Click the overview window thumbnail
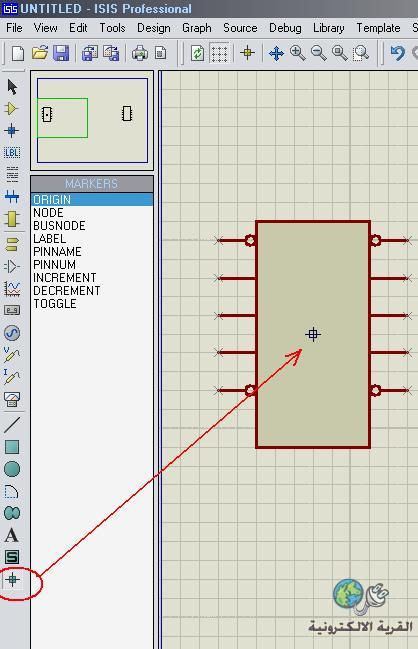 (92, 120)
